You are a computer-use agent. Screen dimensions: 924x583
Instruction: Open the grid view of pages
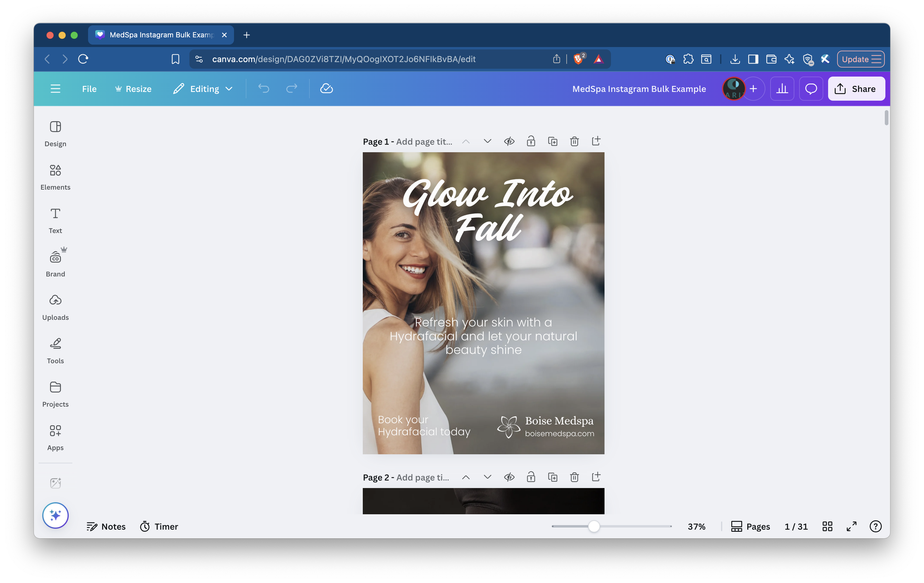[827, 526]
